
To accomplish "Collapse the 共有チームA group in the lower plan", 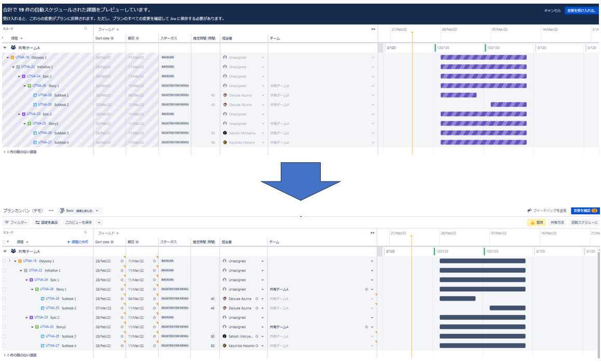I will click(x=5, y=251).
